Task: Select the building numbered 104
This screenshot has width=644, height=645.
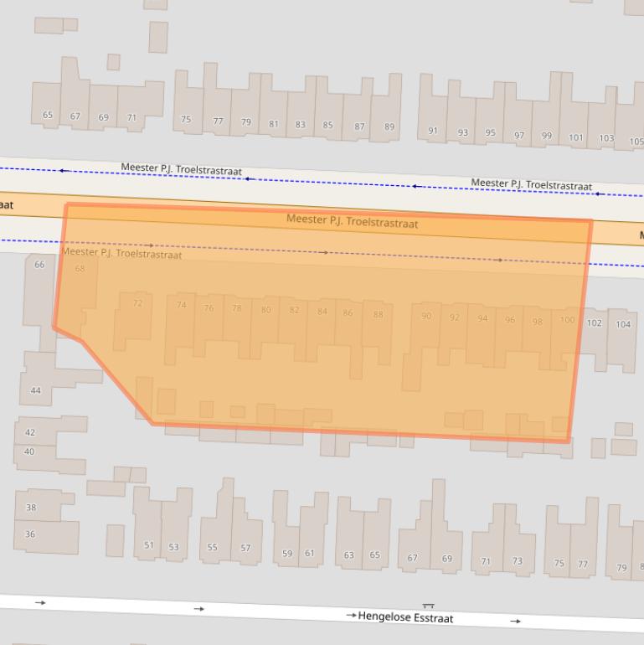Action: [622, 324]
